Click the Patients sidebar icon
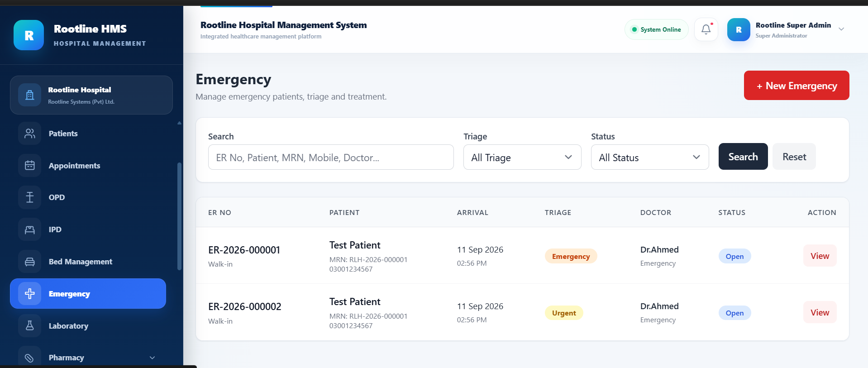The image size is (868, 368). [30, 134]
